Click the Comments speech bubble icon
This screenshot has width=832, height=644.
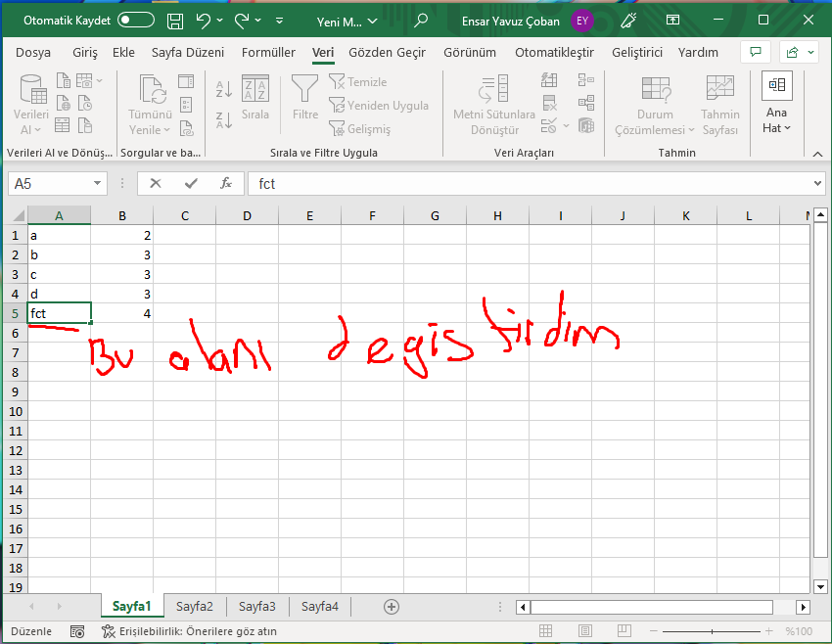[x=756, y=52]
